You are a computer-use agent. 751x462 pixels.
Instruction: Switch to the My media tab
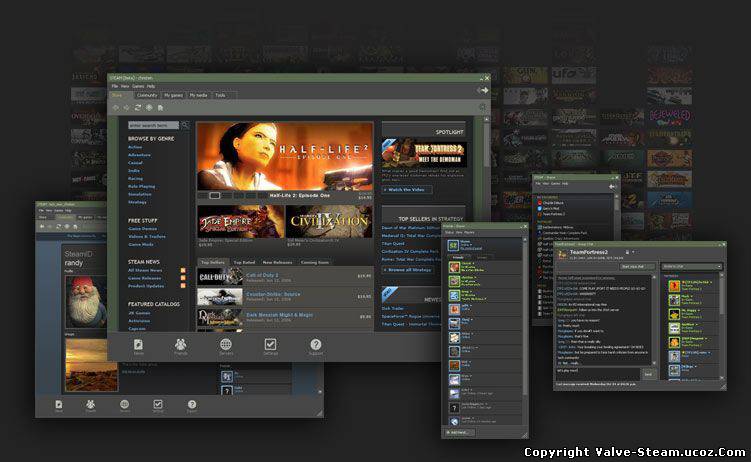(198, 95)
